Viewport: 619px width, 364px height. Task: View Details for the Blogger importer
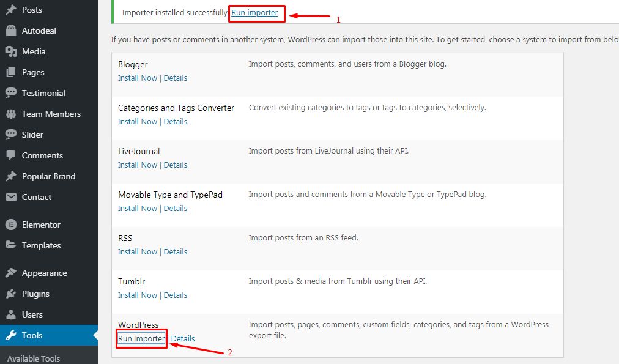point(176,78)
